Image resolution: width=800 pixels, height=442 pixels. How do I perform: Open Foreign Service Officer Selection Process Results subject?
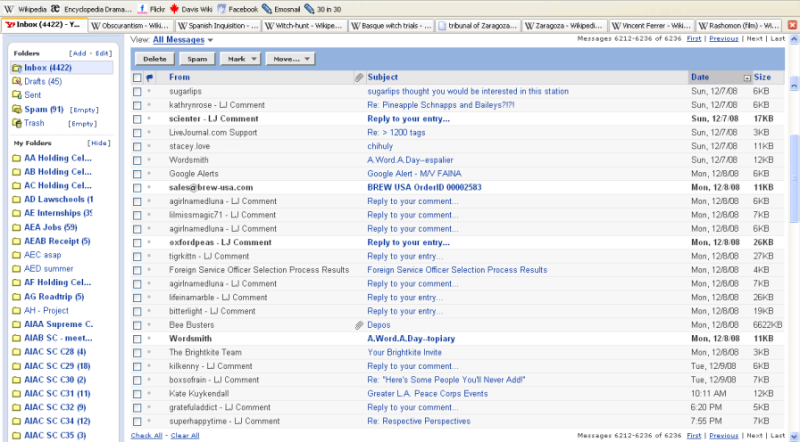[x=457, y=270]
